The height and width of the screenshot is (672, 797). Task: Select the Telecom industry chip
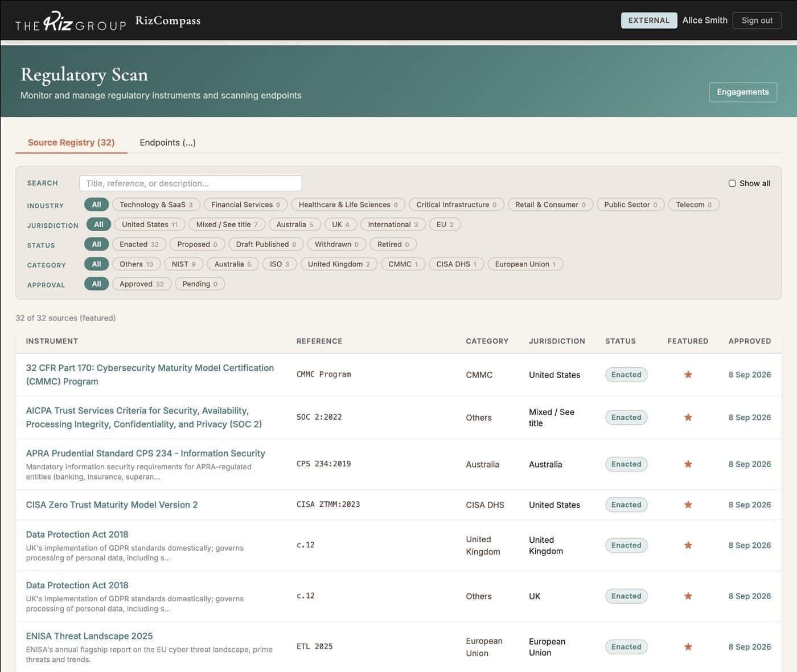coord(694,204)
